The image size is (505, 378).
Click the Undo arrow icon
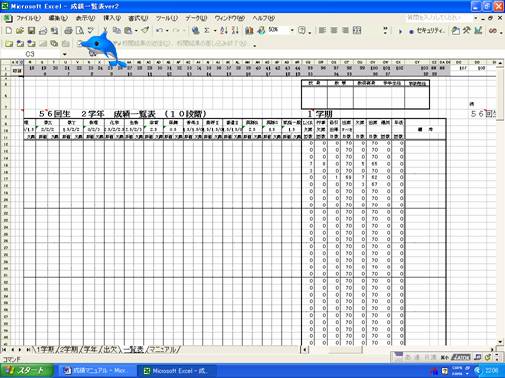click(159, 31)
